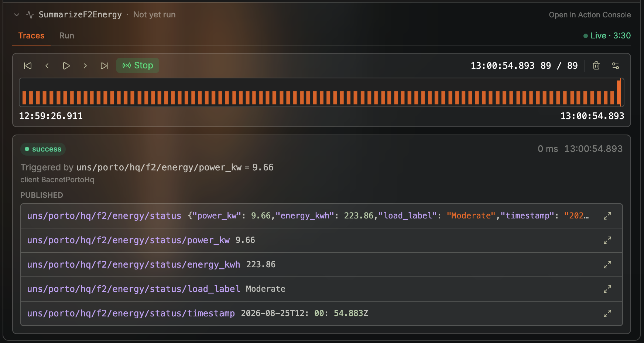Click the Live · 3:30 indicator
Viewport: 644px width, 343px height.
(607, 35)
